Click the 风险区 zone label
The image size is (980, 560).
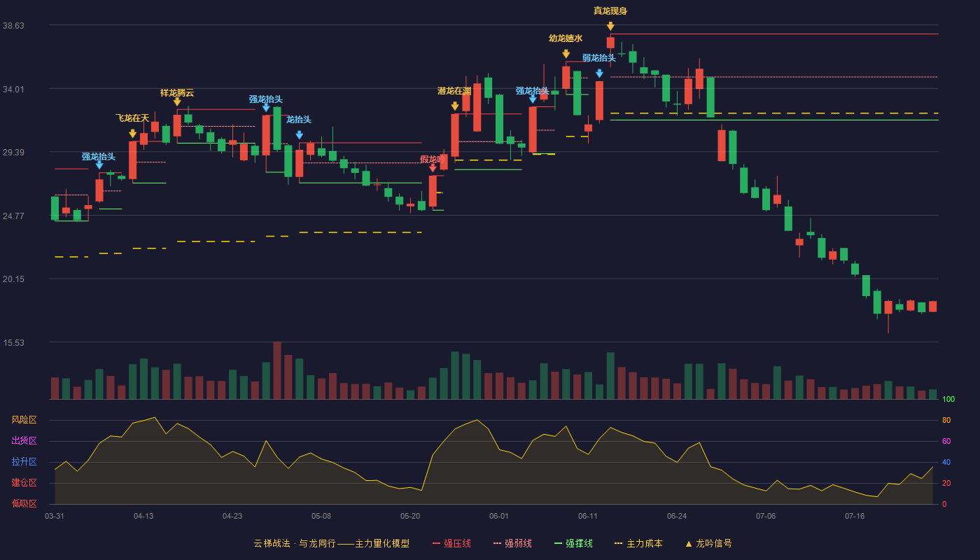click(x=24, y=420)
